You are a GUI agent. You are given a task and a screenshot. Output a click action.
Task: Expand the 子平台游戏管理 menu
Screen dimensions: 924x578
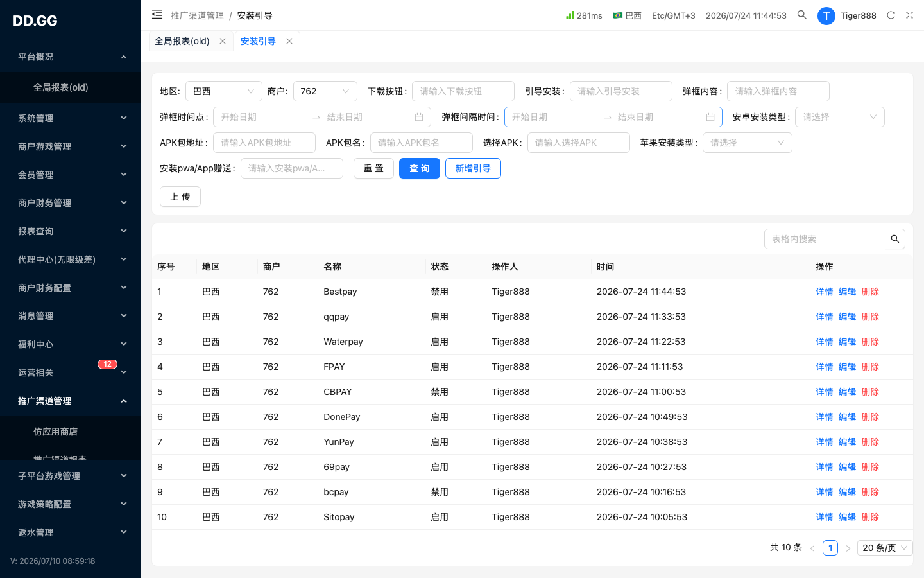(x=71, y=476)
